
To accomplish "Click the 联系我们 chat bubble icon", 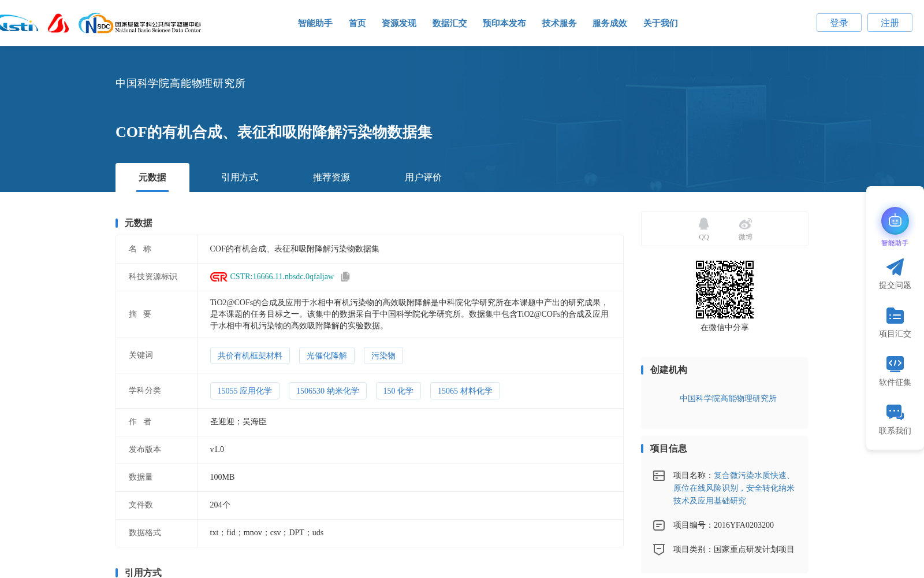I will [895, 412].
